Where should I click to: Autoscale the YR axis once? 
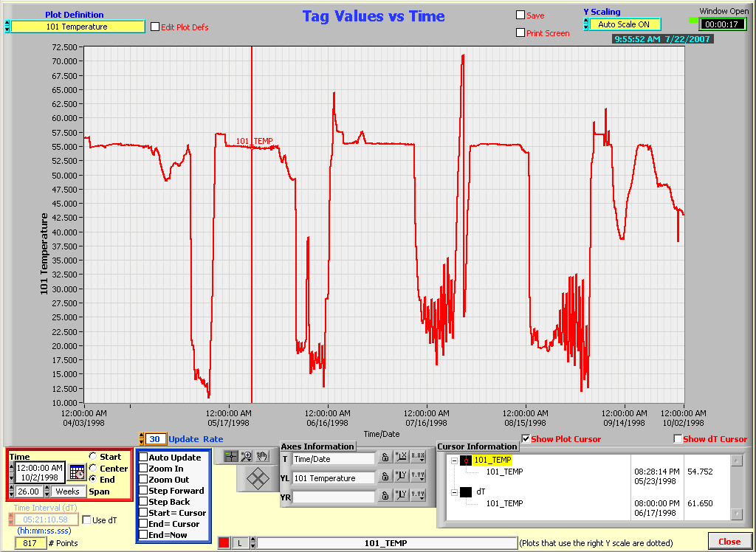[x=401, y=496]
